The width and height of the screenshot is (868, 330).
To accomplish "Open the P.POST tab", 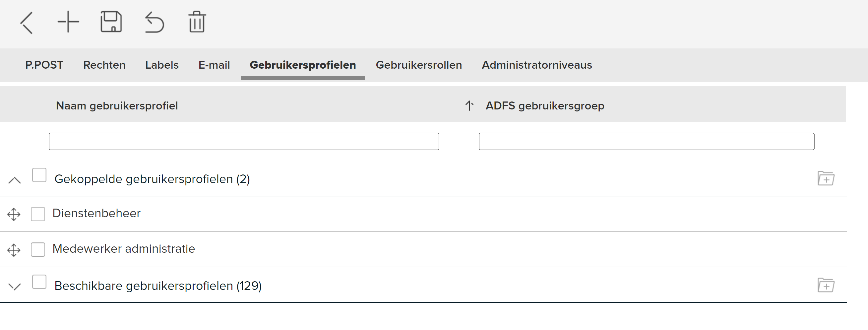I will coord(44,65).
